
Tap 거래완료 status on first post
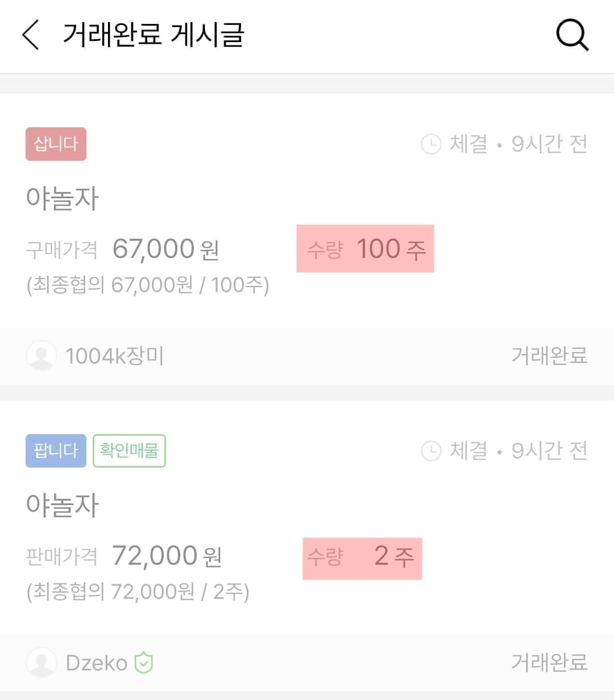[549, 356]
